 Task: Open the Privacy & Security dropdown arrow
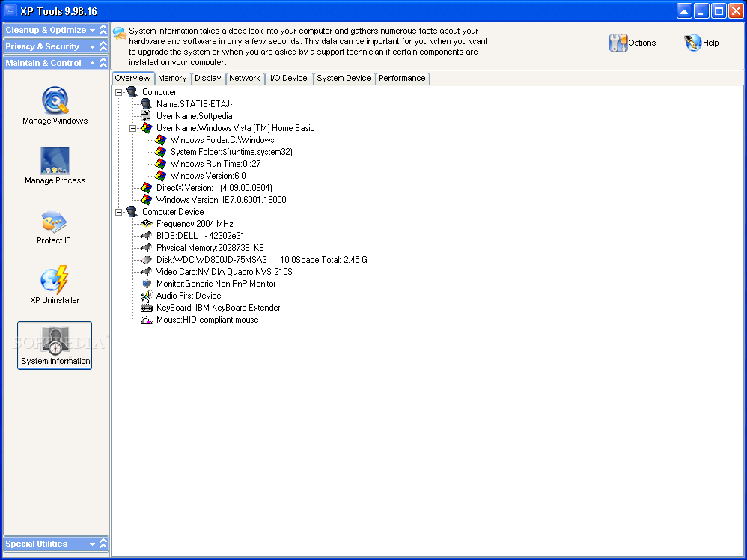pyautogui.click(x=92, y=46)
